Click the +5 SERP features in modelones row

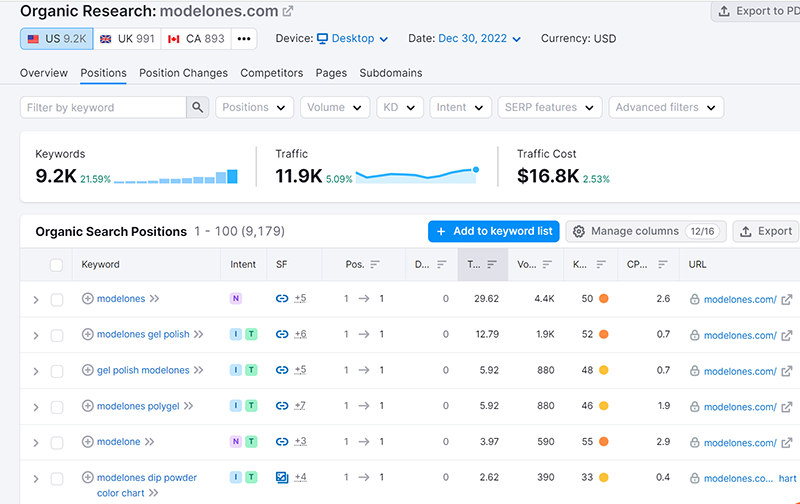click(300, 298)
